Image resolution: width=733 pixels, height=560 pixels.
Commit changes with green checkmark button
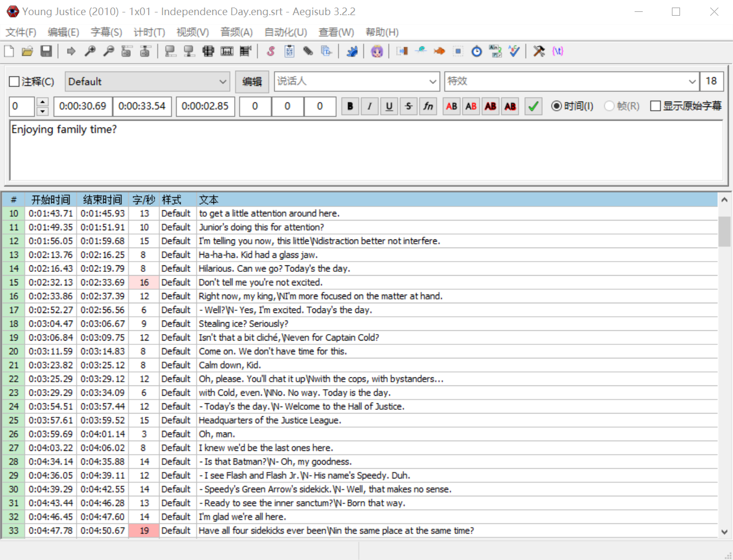pyautogui.click(x=533, y=106)
